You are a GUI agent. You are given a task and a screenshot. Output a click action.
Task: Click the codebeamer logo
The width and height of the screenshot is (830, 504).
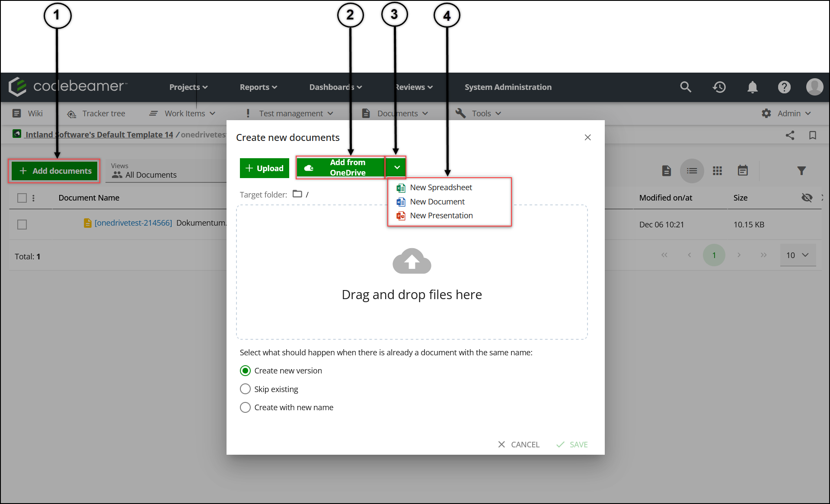pyautogui.click(x=67, y=86)
